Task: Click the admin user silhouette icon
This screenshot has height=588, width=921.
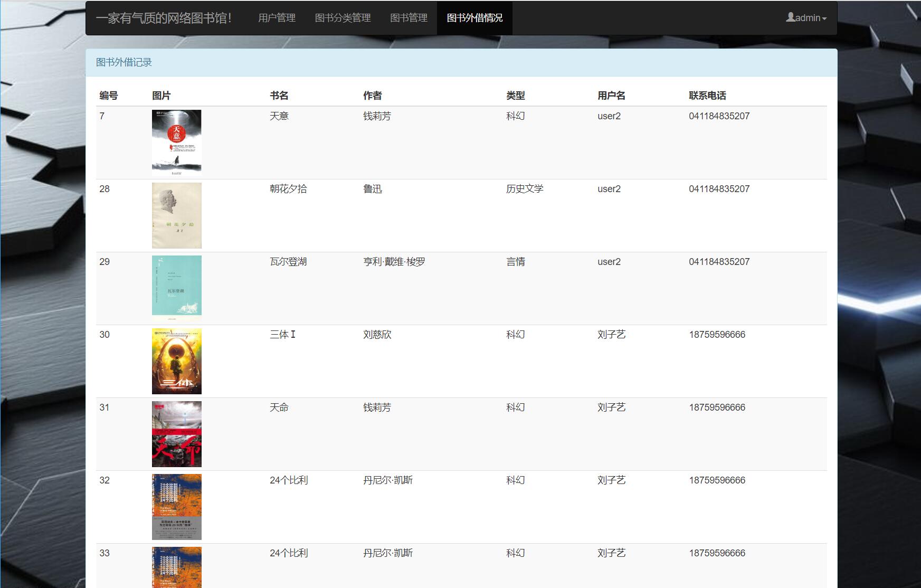Action: pos(790,17)
